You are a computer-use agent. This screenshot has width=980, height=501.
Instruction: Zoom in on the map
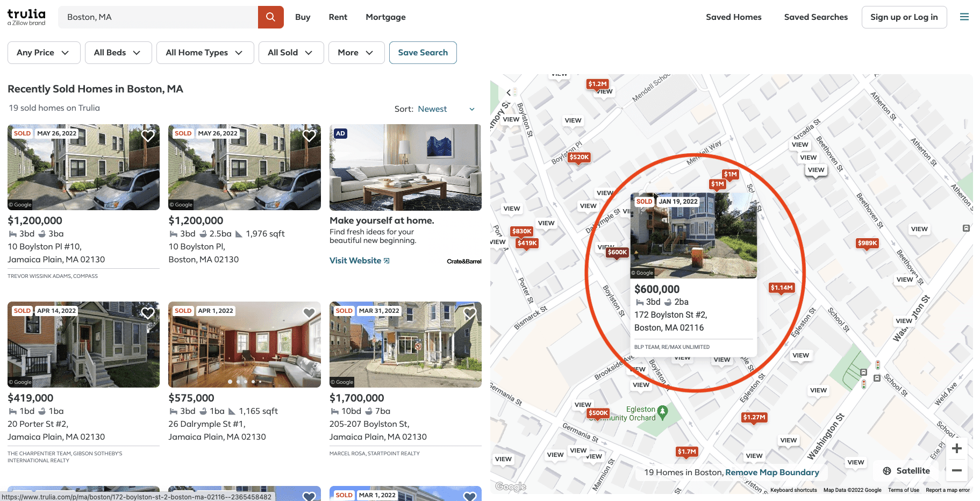[x=956, y=448]
